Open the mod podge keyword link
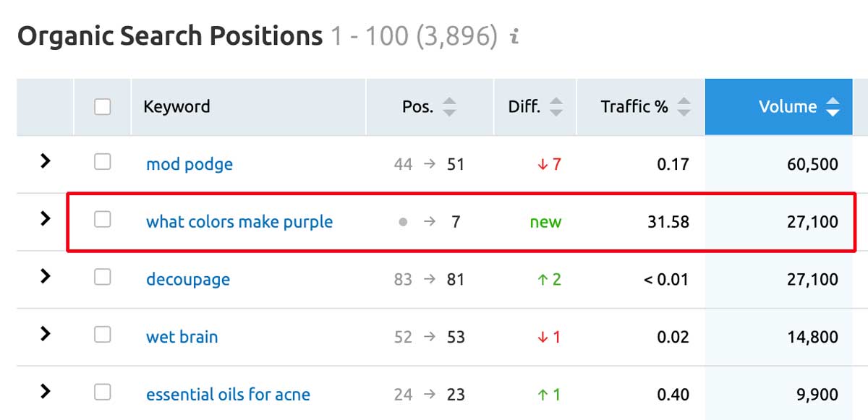This screenshot has width=868, height=420. (x=190, y=164)
